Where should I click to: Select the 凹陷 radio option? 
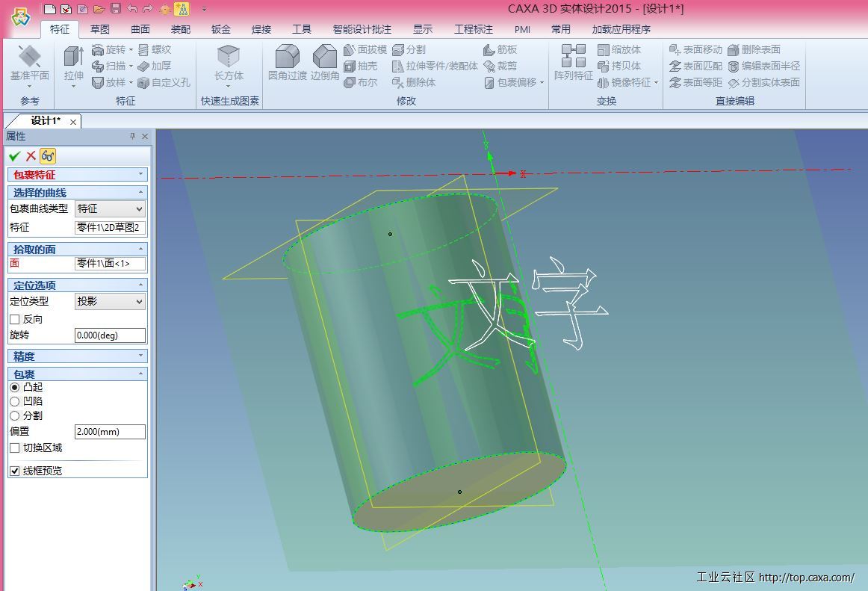(15, 401)
